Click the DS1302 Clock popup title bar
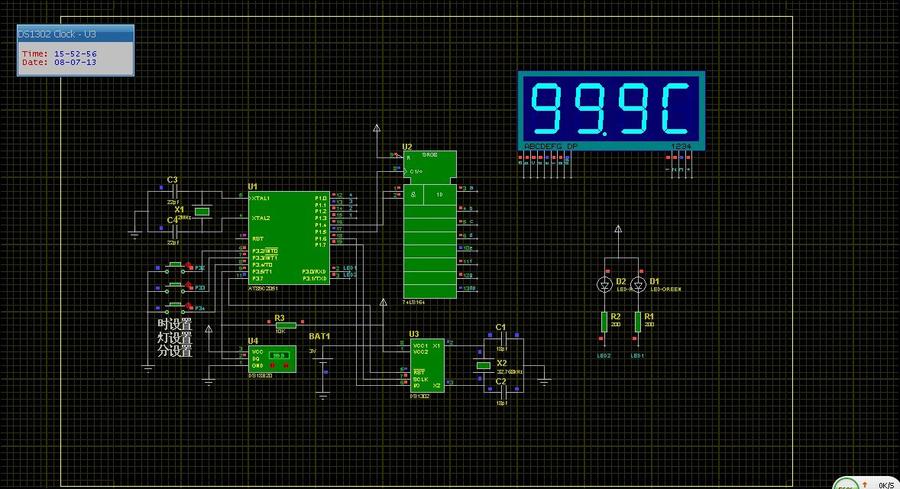The height and width of the screenshot is (489, 900). tap(74, 34)
